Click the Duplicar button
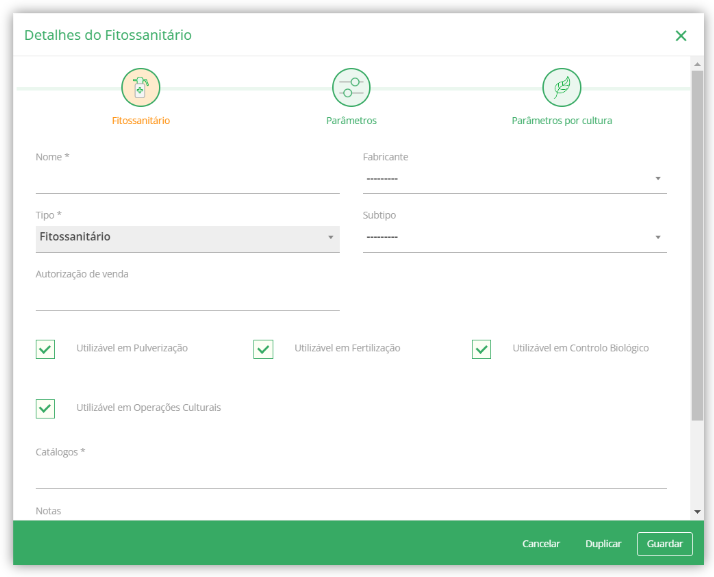 (x=603, y=544)
